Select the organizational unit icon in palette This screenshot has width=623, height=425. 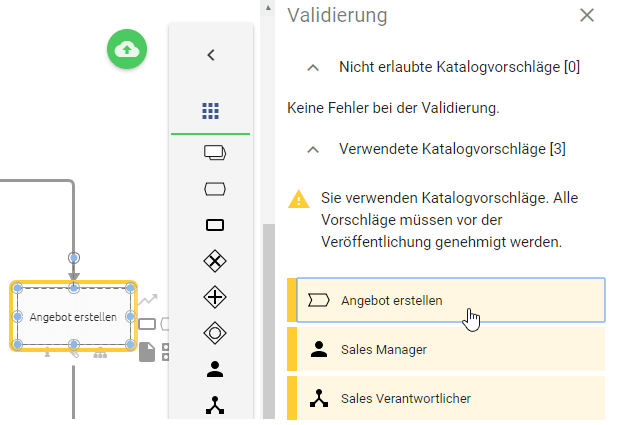[215, 405]
